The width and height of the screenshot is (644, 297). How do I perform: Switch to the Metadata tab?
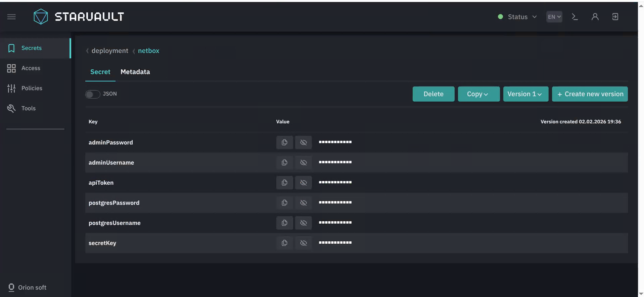135,72
